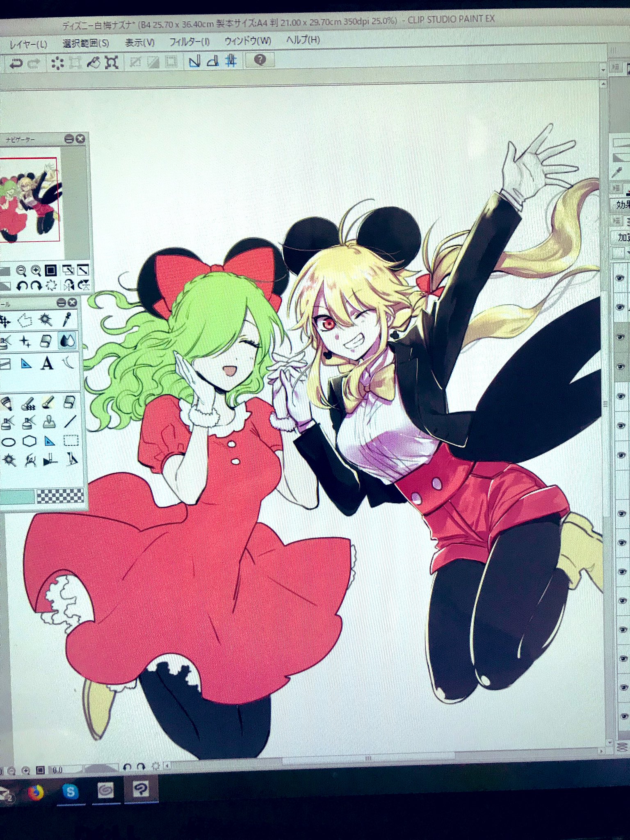Zoom out using the Navigator magnifier-minus icon
Image resolution: width=630 pixels, height=840 pixels.
click(x=21, y=271)
